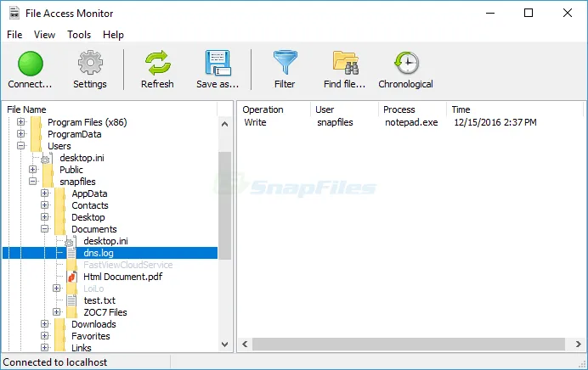Image resolution: width=588 pixels, height=370 pixels.
Task: Collapse the Documents folder node
Action: (x=45, y=229)
